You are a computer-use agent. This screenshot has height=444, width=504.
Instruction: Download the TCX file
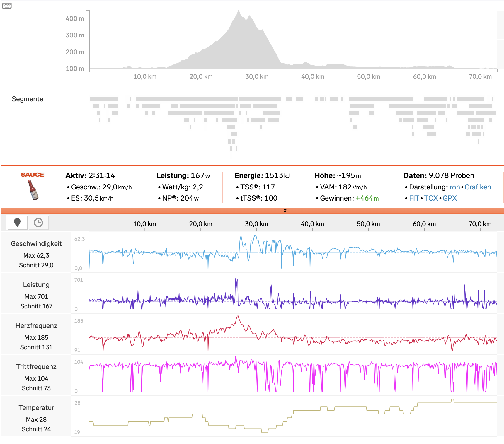(x=431, y=198)
